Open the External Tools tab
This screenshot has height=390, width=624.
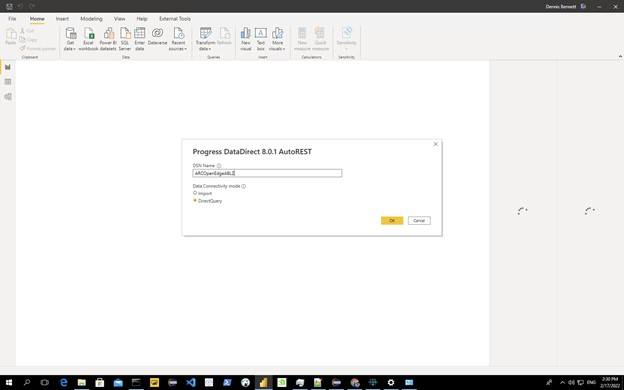point(175,19)
